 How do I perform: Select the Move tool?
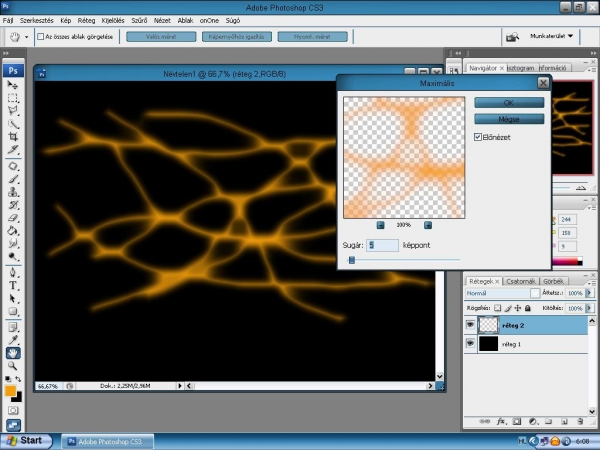[x=13, y=85]
